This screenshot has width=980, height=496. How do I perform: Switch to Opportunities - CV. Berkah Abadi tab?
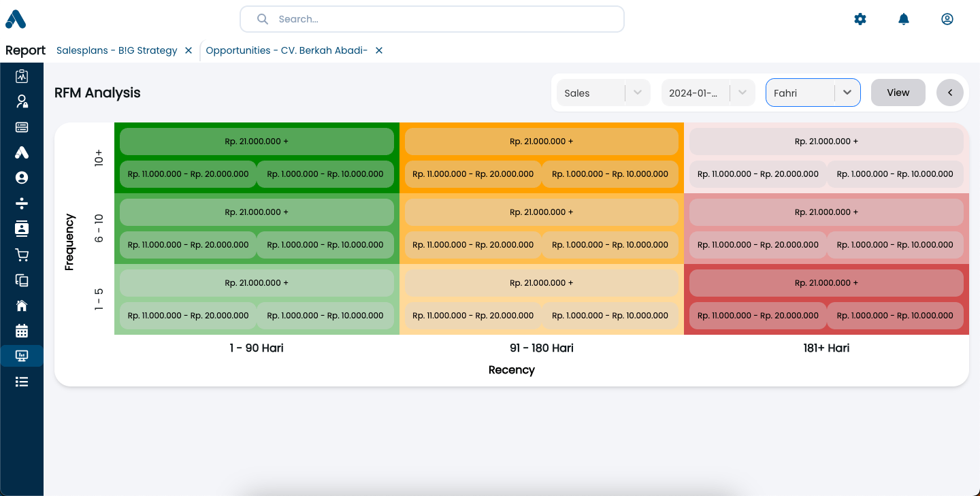click(287, 50)
